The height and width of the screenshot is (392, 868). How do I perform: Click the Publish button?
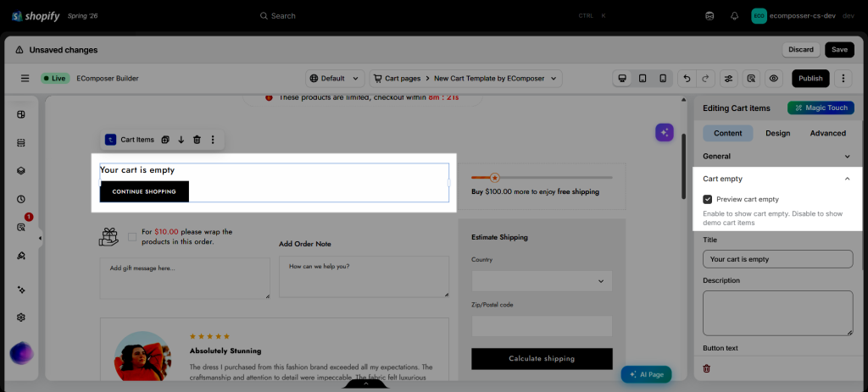pyautogui.click(x=810, y=79)
